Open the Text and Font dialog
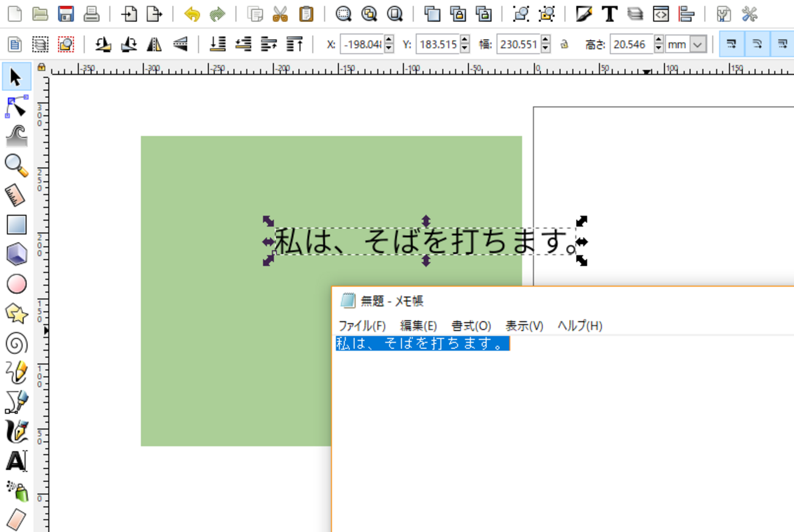Image resolution: width=794 pixels, height=532 pixels. click(609, 13)
